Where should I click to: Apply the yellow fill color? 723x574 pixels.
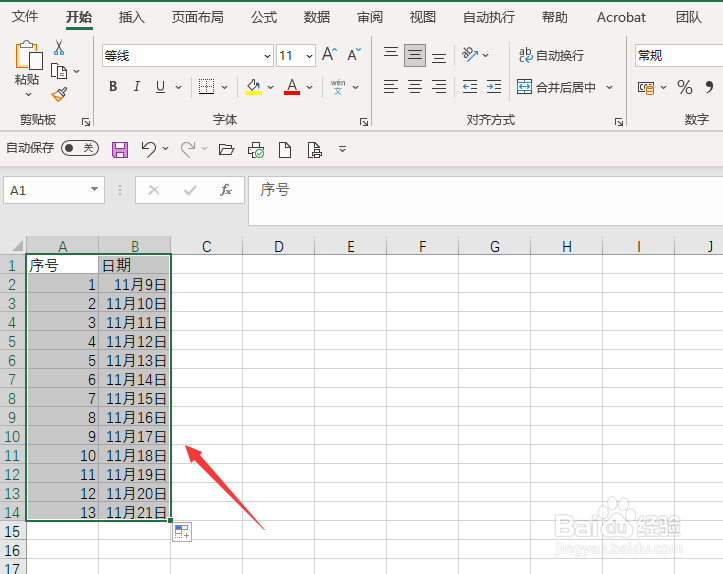coord(253,87)
